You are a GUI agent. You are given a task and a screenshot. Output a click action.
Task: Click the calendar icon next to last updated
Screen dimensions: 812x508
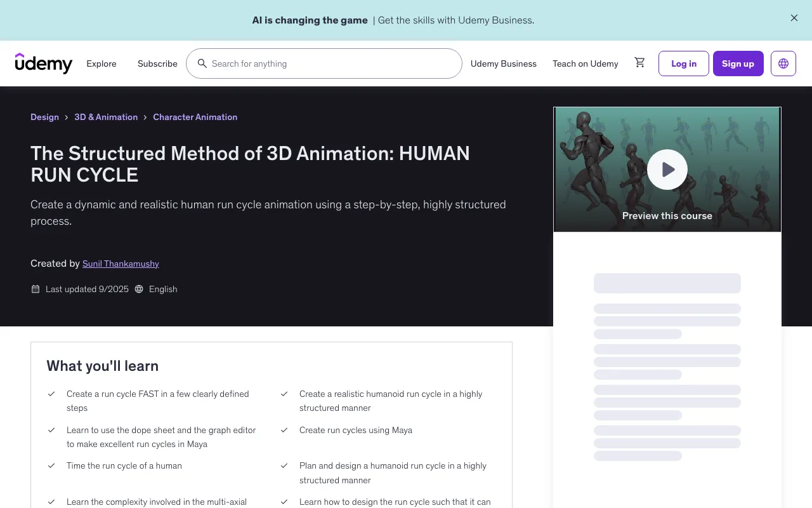tap(36, 289)
